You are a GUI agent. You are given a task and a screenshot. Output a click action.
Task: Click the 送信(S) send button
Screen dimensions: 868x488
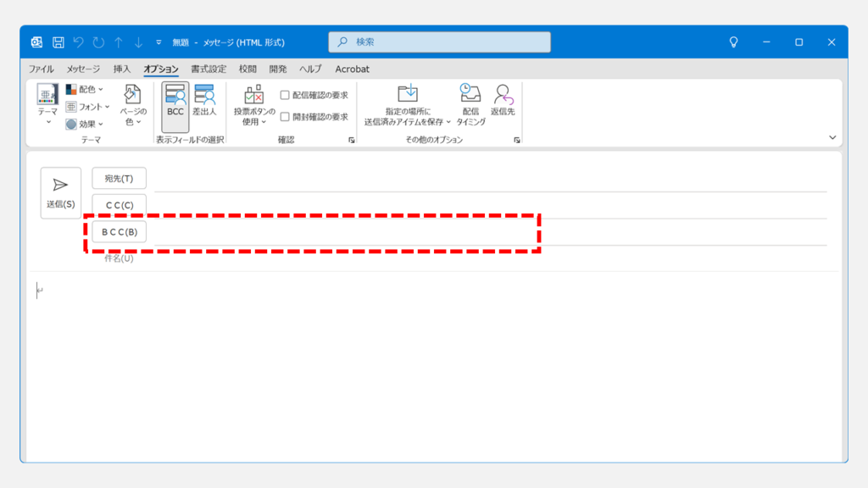[61, 193]
